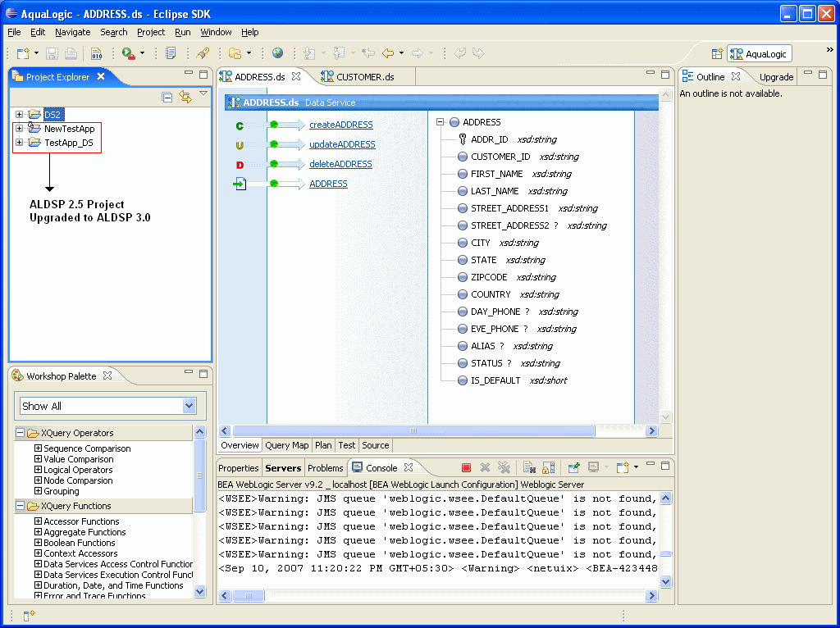
Task: Switch to the Upgrade view tab
Action: (776, 77)
